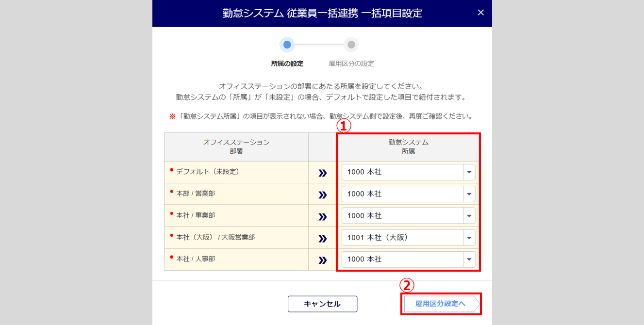
Task: Click the 勤怠システム 所属 column header
Action: [x=408, y=146]
